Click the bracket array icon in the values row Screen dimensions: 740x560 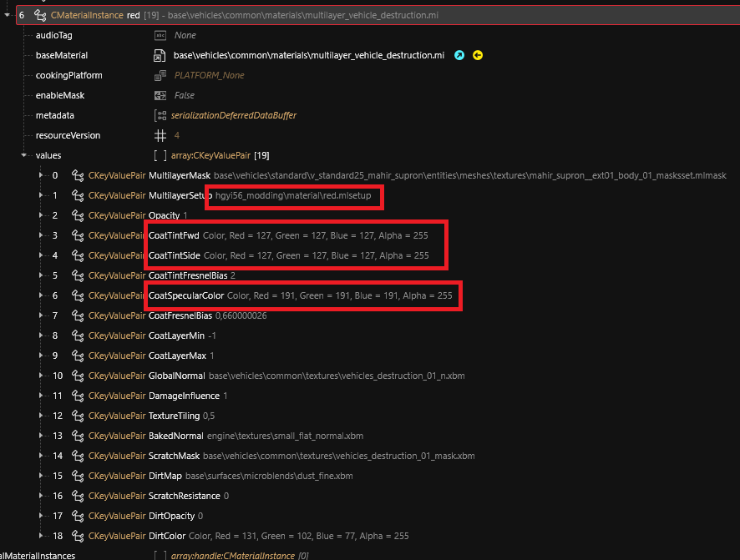click(x=160, y=155)
